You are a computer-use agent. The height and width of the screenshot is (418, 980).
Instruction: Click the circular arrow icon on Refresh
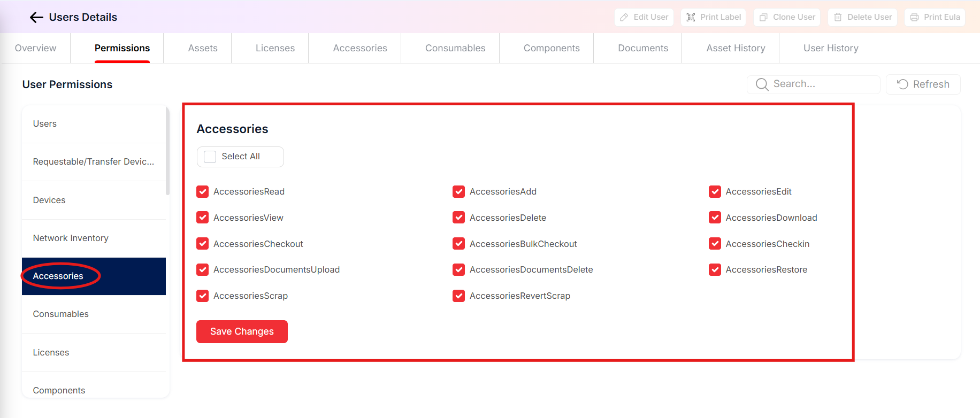(902, 84)
